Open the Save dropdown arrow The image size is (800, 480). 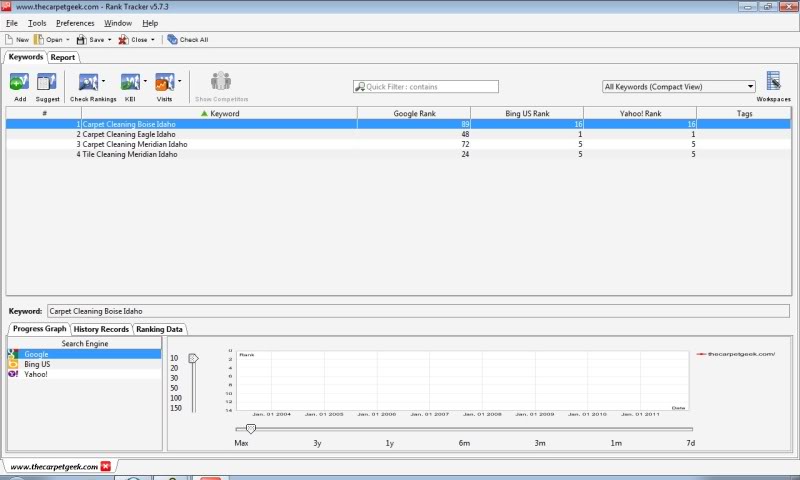pyautogui.click(x=109, y=40)
